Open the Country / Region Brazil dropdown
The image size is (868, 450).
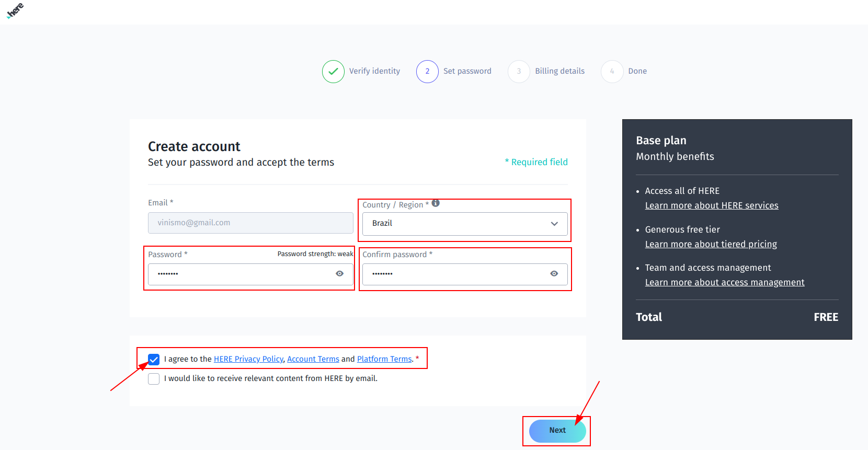[465, 224]
